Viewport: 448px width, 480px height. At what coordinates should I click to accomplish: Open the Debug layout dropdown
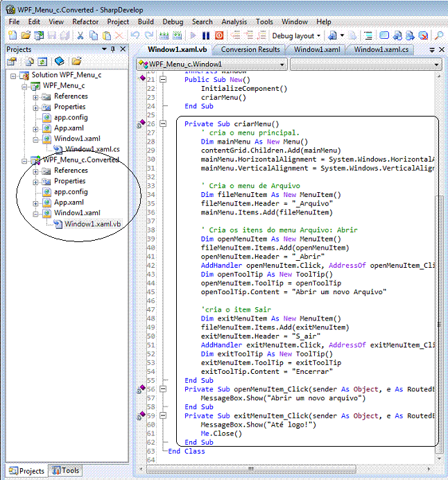[318, 36]
